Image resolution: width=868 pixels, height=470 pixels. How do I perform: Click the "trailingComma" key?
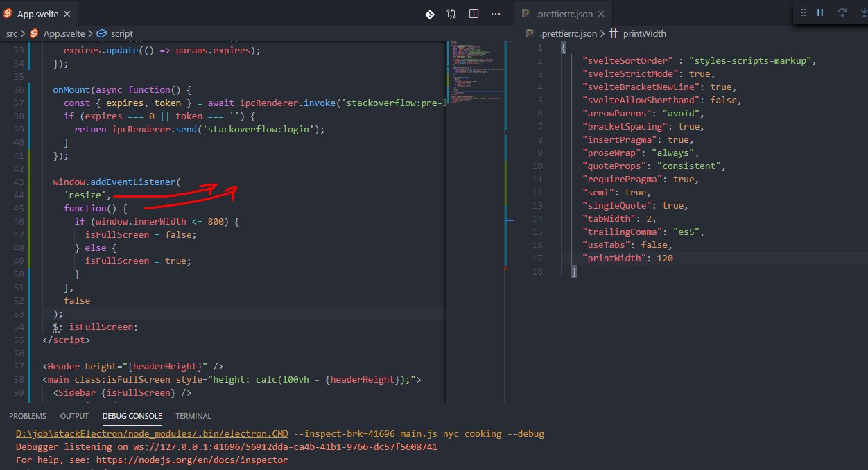click(625, 232)
